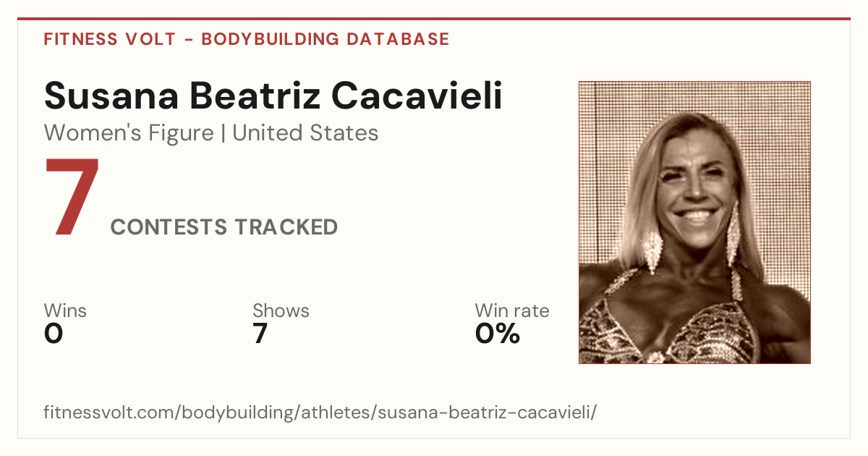Click the Shows stat label
The height and width of the screenshot is (456, 868).
pyautogui.click(x=281, y=311)
